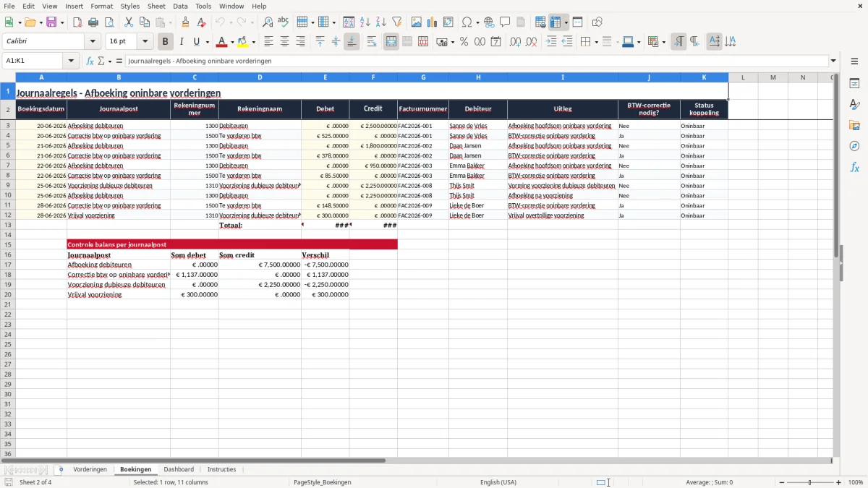This screenshot has width=868, height=488.
Task: Increase indent
Action: tap(551, 42)
